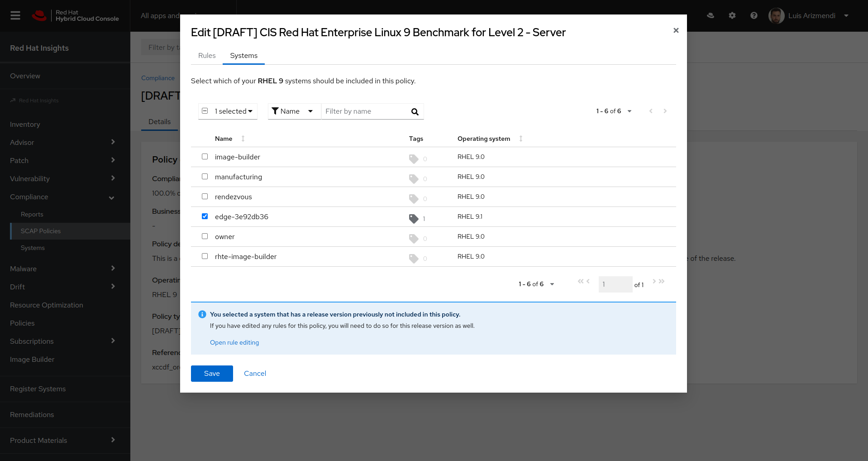The width and height of the screenshot is (868, 461).
Task: Open Resource Optimization in the sidebar
Action: tap(47, 305)
